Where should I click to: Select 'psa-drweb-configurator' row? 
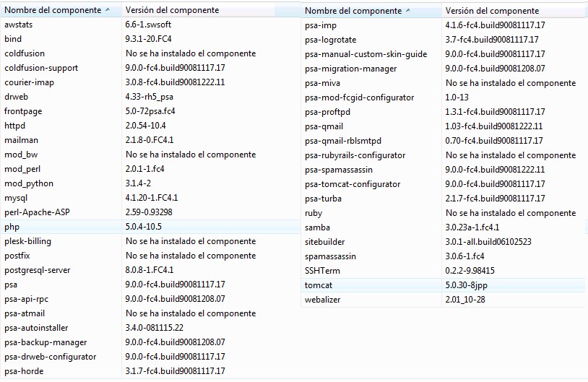point(150,357)
